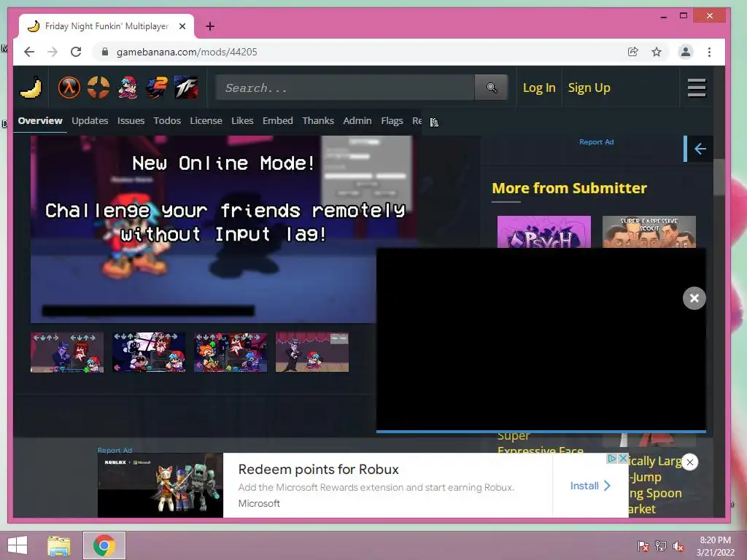Open the Friday Night Funkin' game icon
747x560 pixels.
[128, 87]
